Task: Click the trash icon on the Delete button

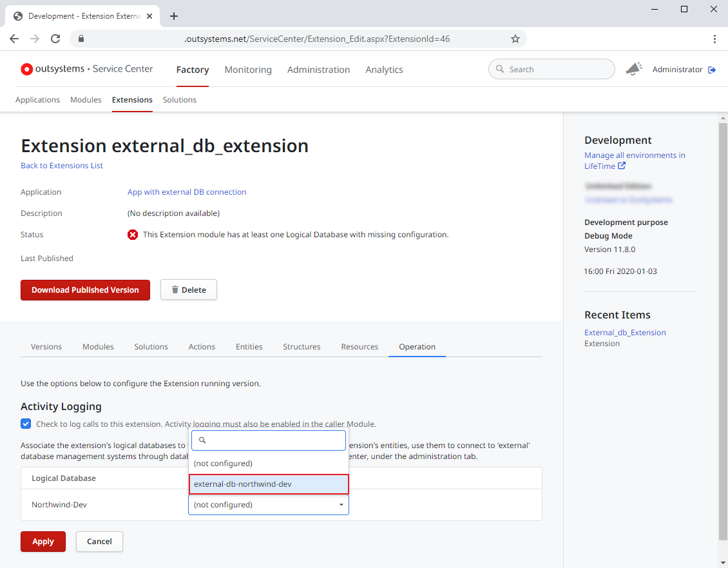Action: click(x=175, y=289)
